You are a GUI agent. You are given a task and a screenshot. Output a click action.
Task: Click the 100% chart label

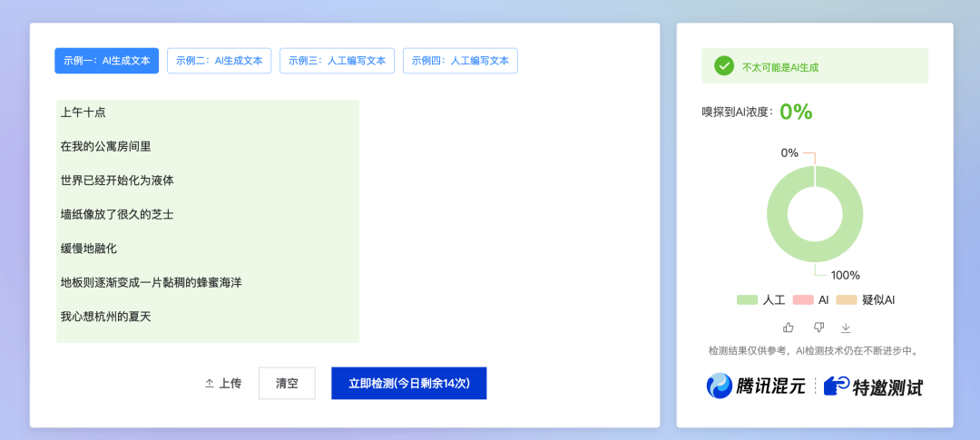846,275
